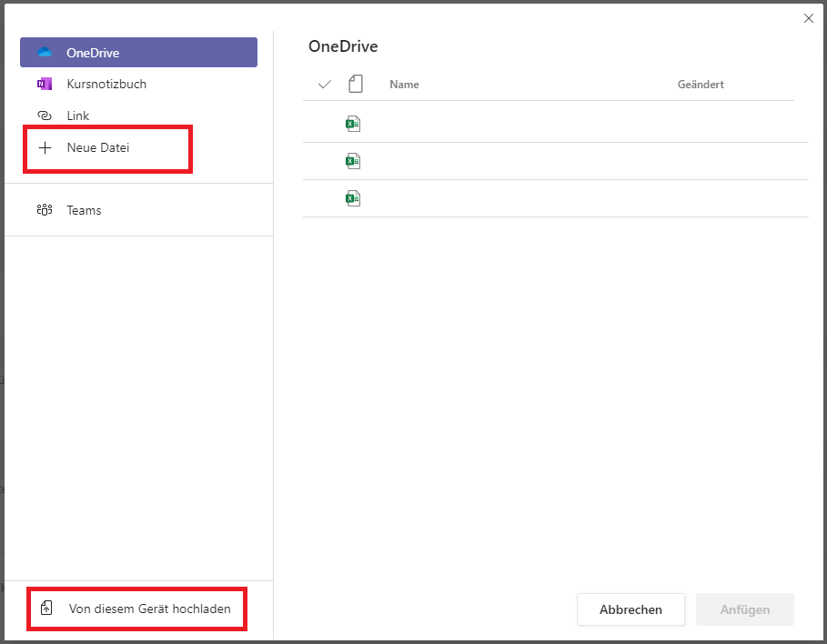
Task: Click the first Excel file icon
Action: [x=353, y=124]
